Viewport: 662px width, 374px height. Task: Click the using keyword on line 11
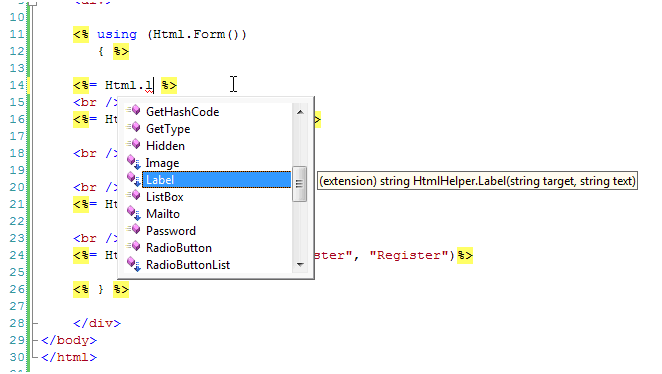point(117,34)
